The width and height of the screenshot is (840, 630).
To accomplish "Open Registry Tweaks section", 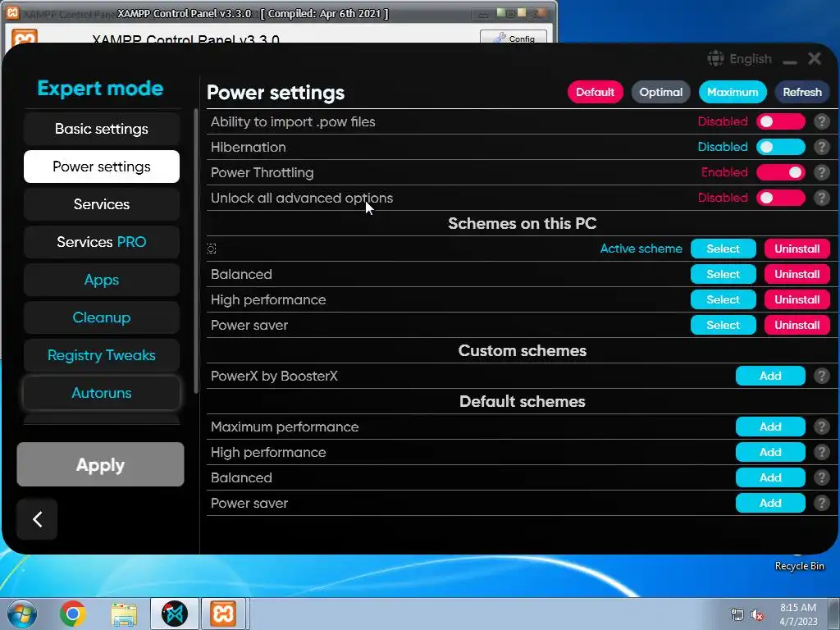I will (101, 355).
